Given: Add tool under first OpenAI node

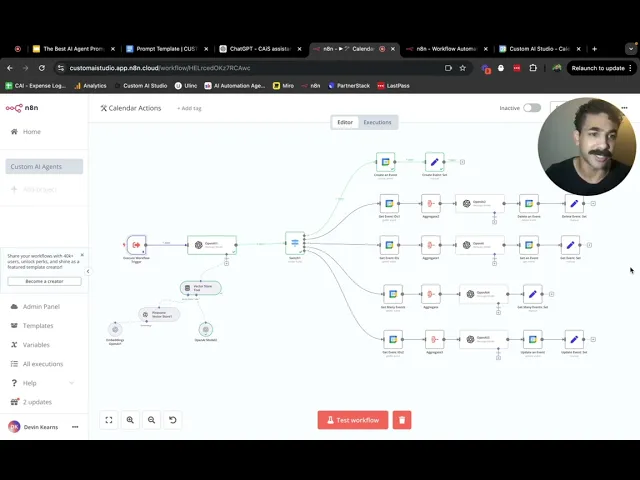Looking at the screenshot, I should pos(227,263).
